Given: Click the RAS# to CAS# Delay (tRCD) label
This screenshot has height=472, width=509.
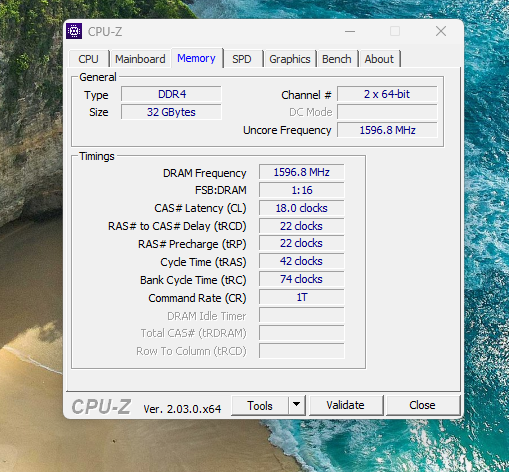Looking at the screenshot, I should [x=177, y=226].
